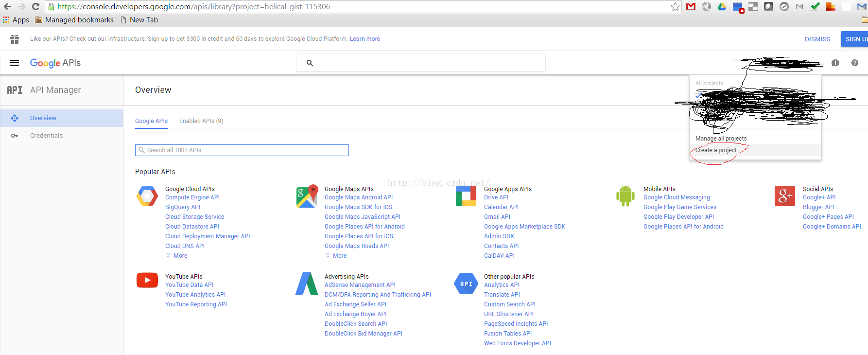
Task: Open Google+ Domains API link
Action: pyautogui.click(x=832, y=227)
